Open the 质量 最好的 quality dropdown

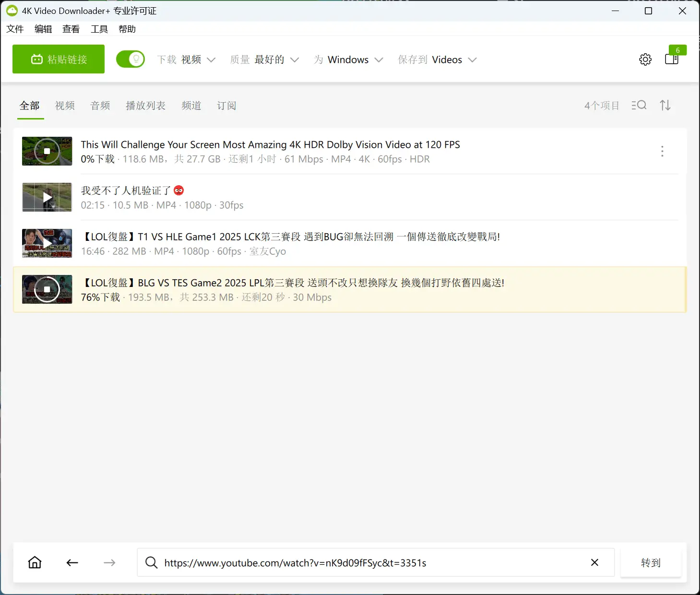[264, 59]
